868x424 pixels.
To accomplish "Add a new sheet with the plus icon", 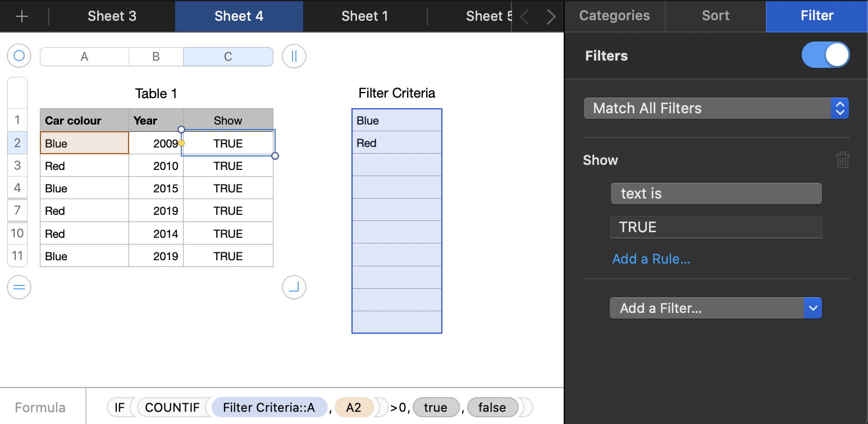I will [23, 16].
